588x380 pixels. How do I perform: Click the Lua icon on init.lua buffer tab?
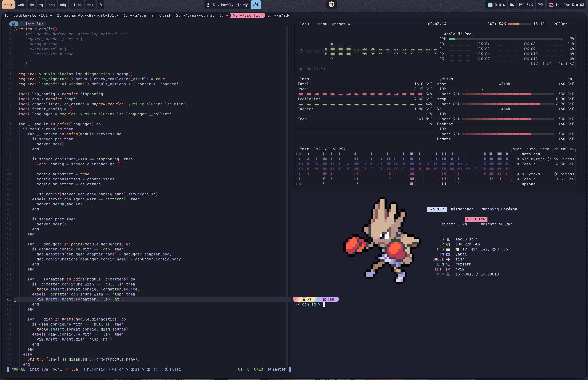pos(14,24)
